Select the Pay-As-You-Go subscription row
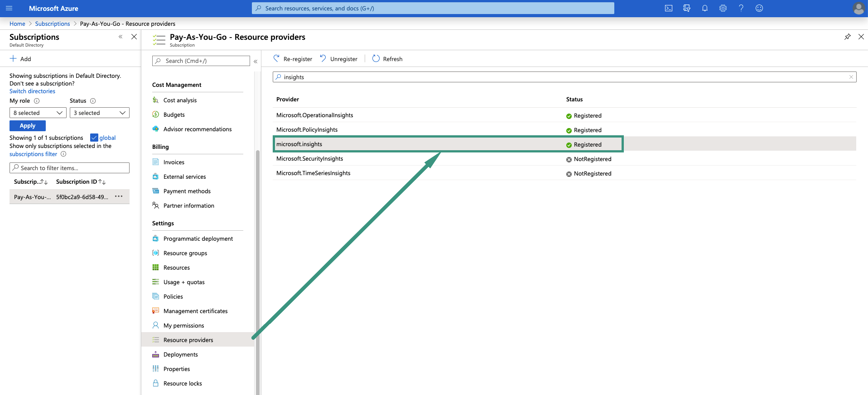 click(69, 197)
